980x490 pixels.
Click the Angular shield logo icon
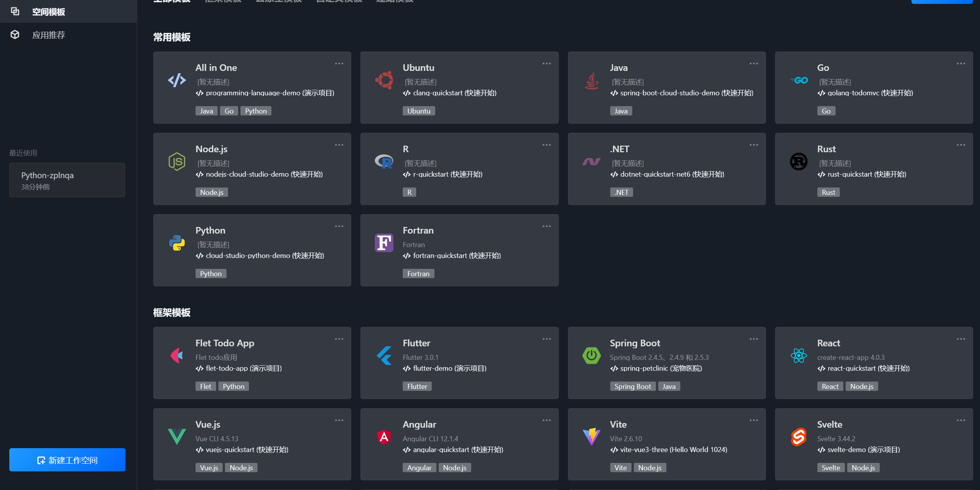coord(384,437)
